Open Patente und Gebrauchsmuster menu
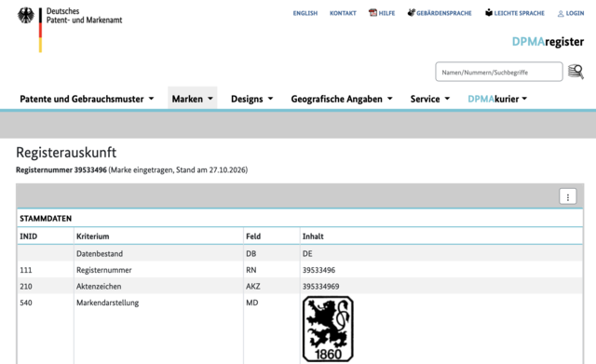Image resolution: width=596 pixels, height=364 pixels. (x=82, y=100)
